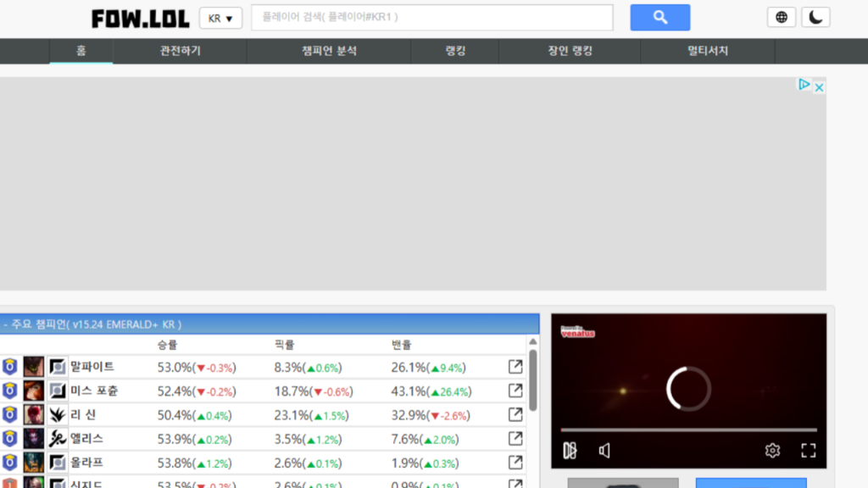This screenshot has width=868, height=488.
Task: Enter fullscreen on the video player
Action: (x=808, y=451)
